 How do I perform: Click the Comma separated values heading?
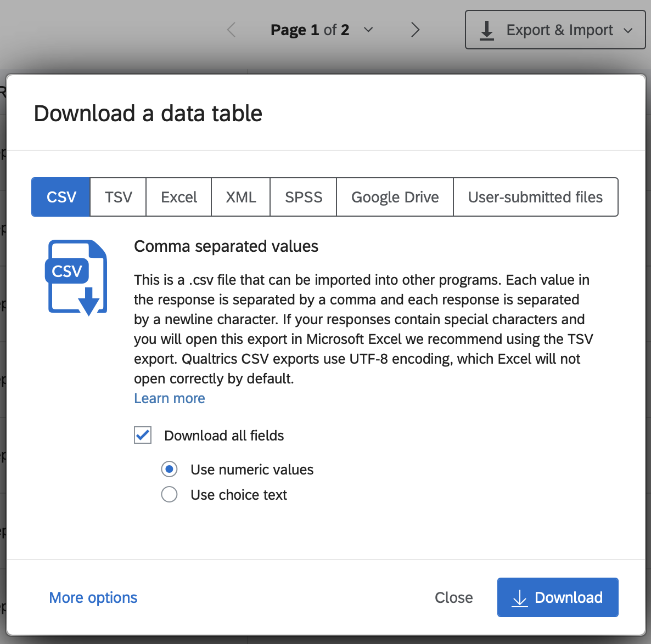coord(226,246)
